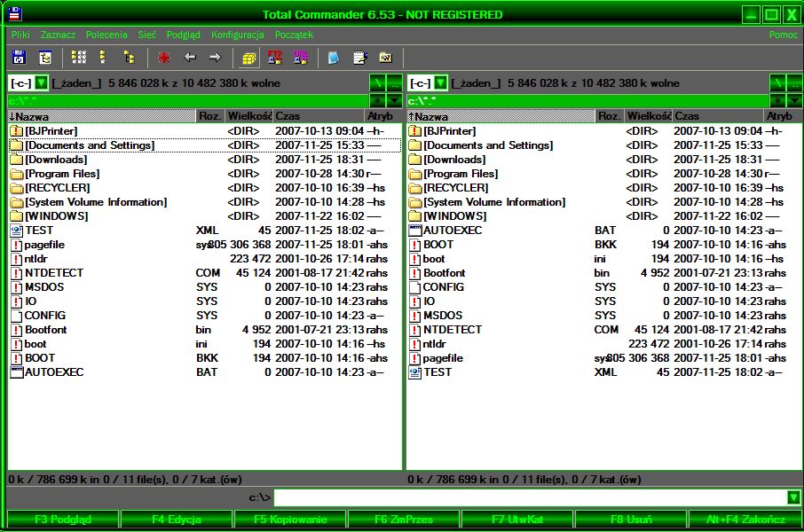Click the yellow cube pack files icon
This screenshot has height=532, width=804.
point(249,58)
